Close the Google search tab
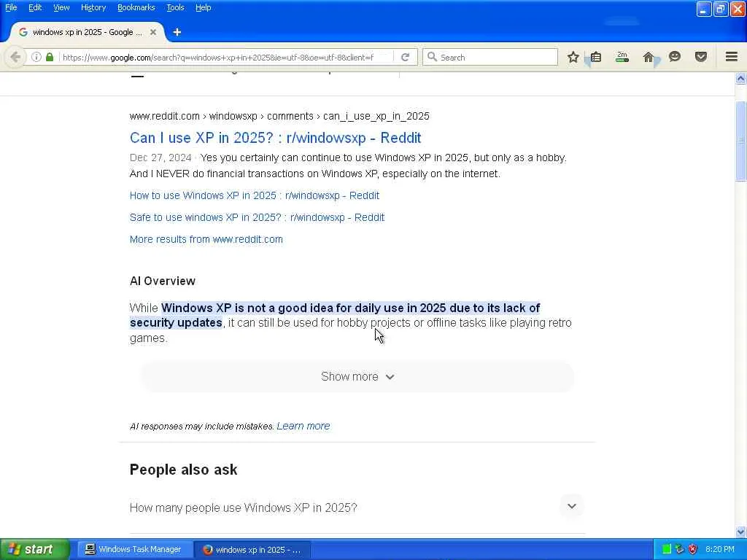 click(x=153, y=32)
